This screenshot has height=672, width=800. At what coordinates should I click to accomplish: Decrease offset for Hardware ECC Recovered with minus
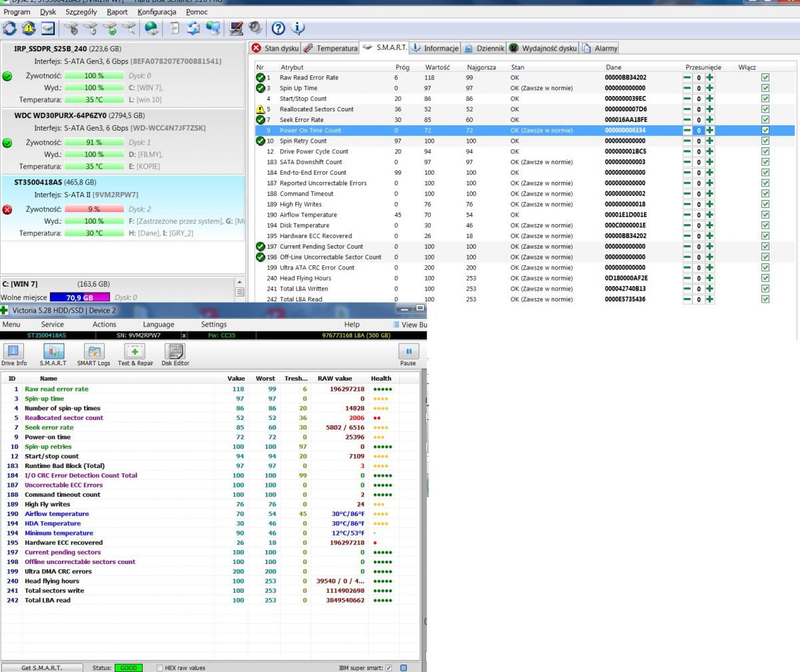point(687,236)
